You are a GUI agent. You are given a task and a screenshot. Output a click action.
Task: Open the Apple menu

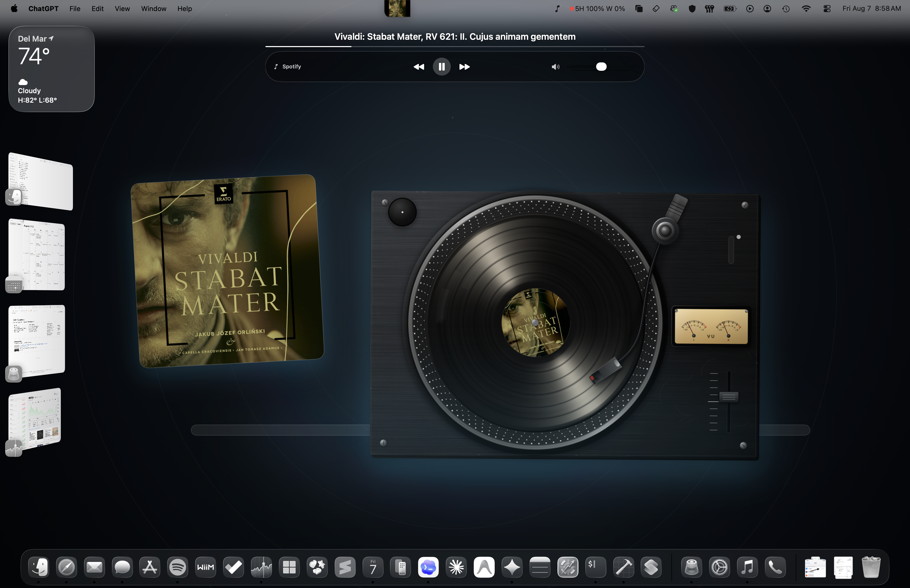(14, 8)
